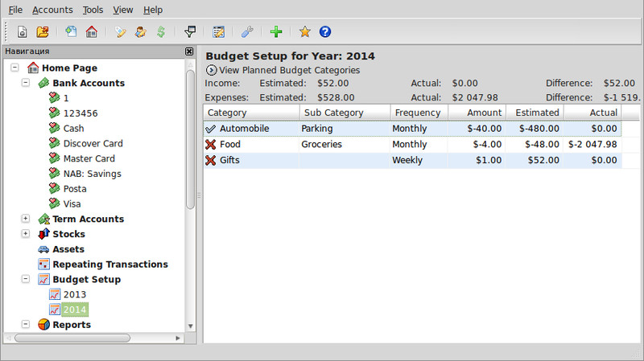Viewport: 644px width, 361px height.
Task: Open a database with the folder icon
Action: click(x=43, y=31)
